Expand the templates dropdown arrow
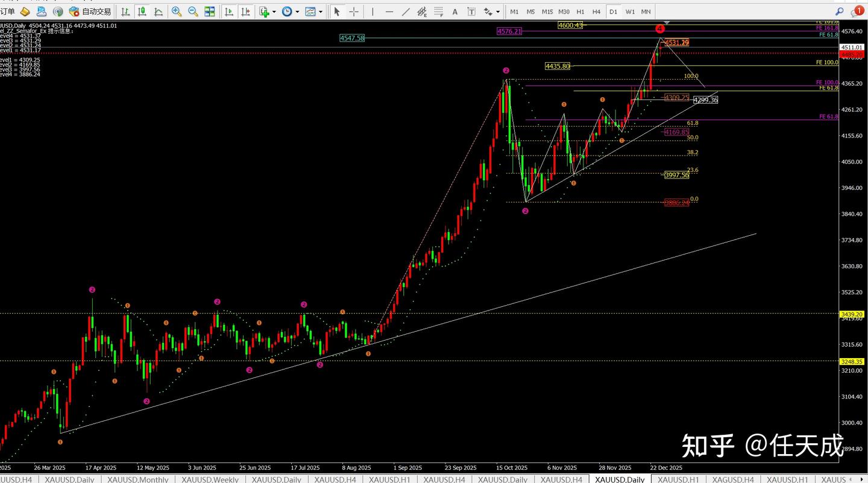868x483 pixels. [321, 11]
